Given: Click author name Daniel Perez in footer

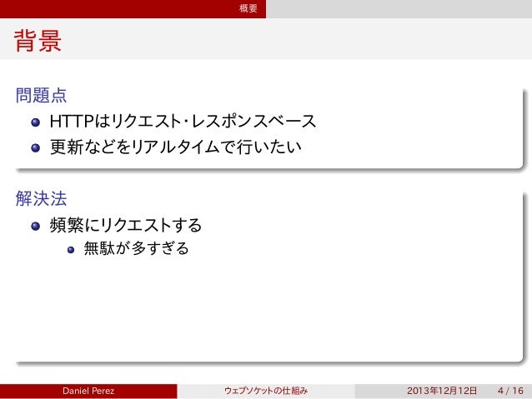Looking at the screenshot, I should (88, 391).
